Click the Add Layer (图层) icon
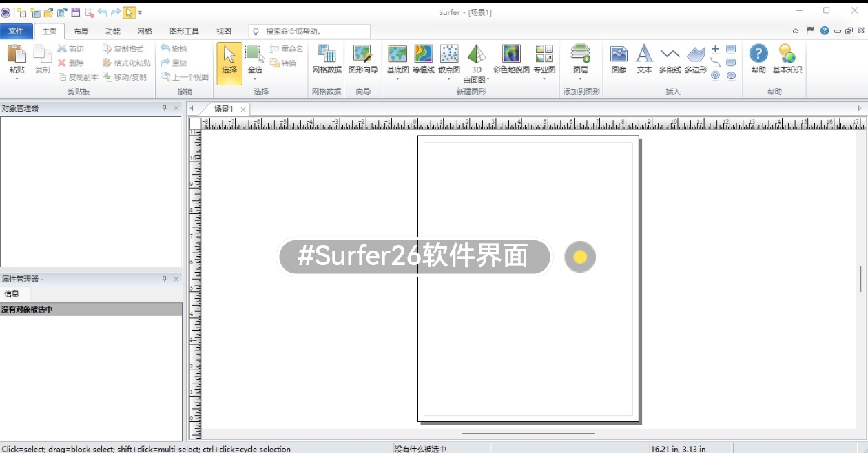 coord(581,54)
